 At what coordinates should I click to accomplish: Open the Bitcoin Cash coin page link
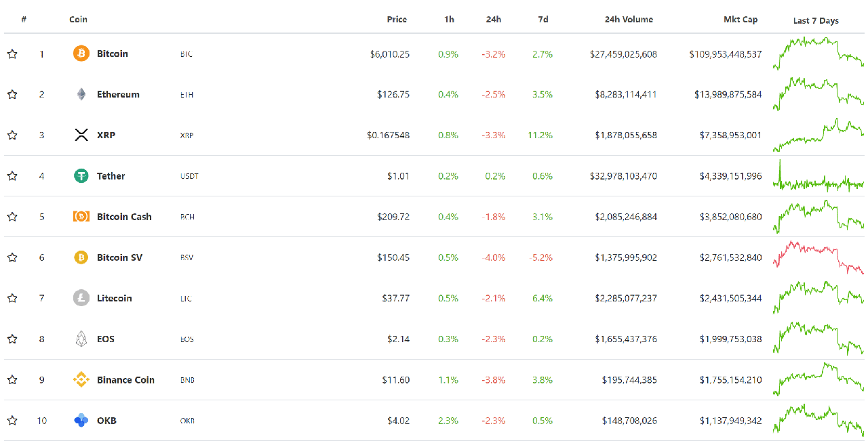[124, 217]
